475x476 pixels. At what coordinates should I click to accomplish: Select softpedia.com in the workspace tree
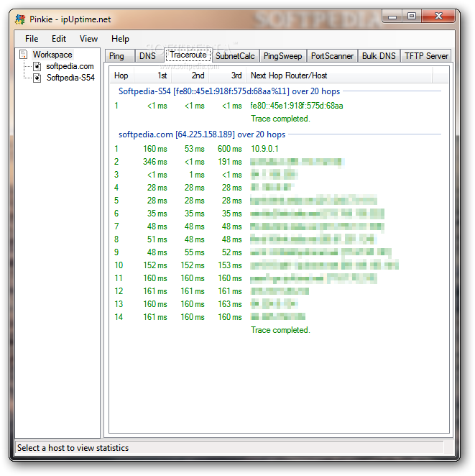70,66
